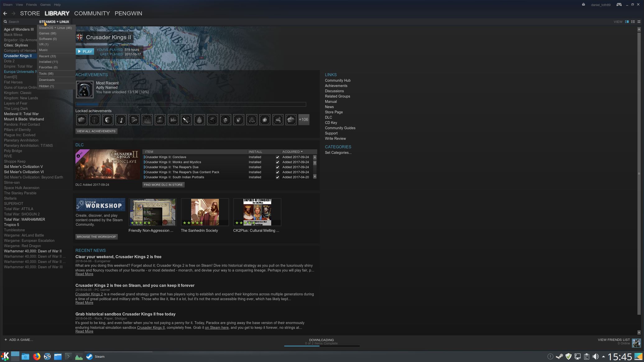Click BROWSE THE WORKSHOP button

point(96,237)
